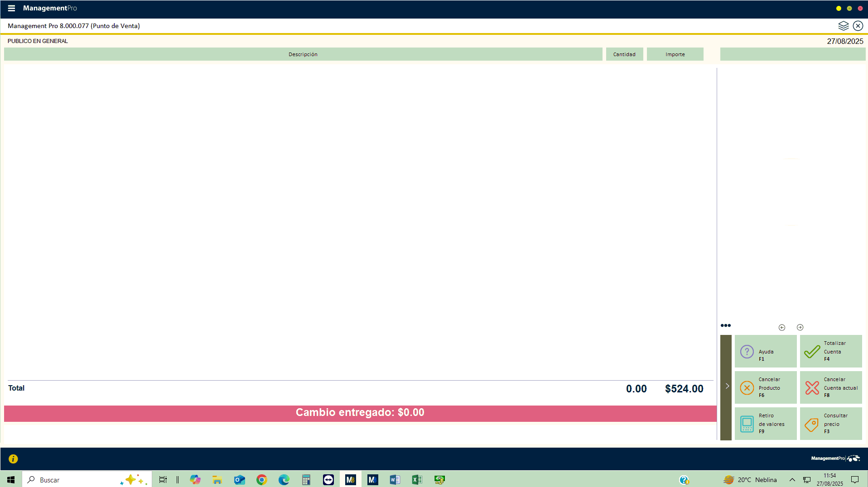Click the purple question mark help icon
The height and width of the screenshot is (487, 868).
point(747,352)
